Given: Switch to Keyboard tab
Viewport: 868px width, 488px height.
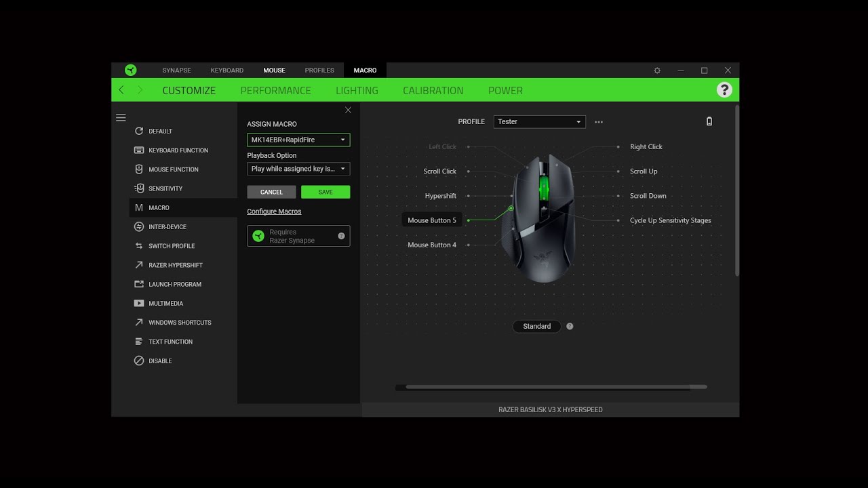Looking at the screenshot, I should tap(227, 70).
